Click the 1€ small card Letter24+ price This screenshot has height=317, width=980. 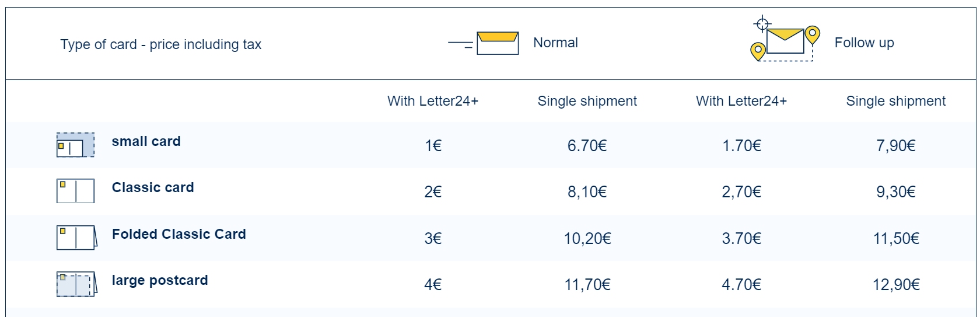coord(433,145)
